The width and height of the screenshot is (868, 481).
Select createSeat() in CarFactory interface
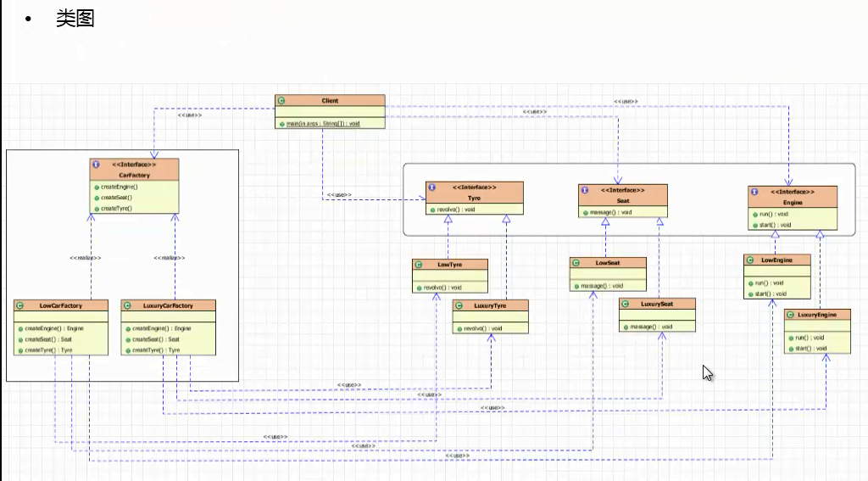116,197
